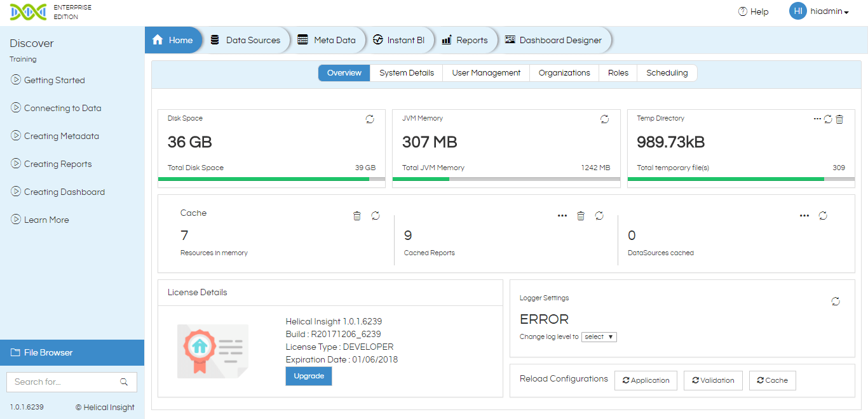Open more options for Temp Directory
Image resolution: width=868 pixels, height=419 pixels.
[x=817, y=119]
